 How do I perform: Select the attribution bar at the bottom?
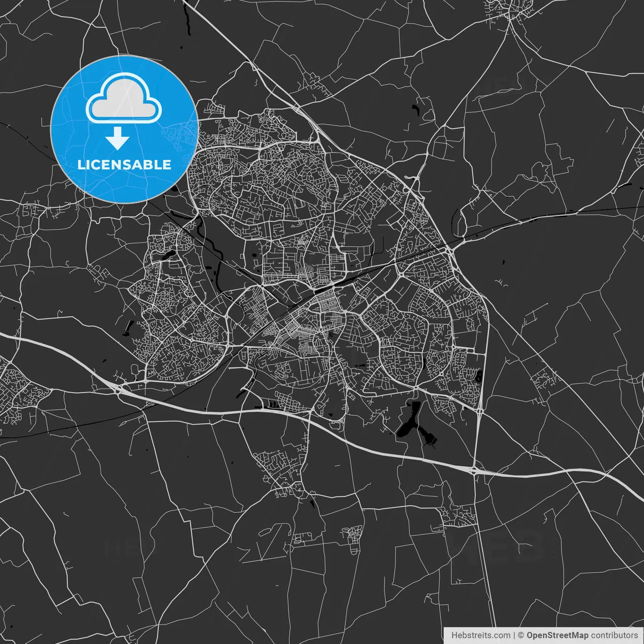point(543,635)
